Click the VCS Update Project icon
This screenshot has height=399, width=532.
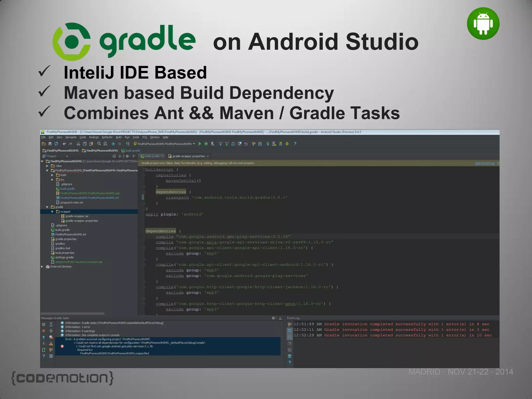(221, 144)
